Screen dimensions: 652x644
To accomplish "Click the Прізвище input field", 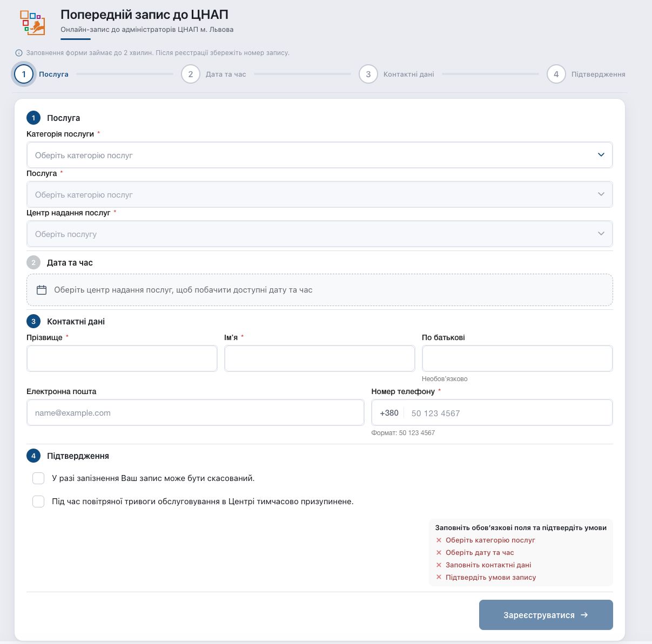I will click(122, 358).
